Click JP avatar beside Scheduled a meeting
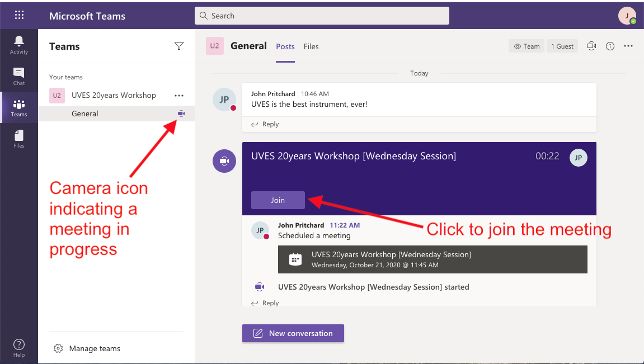Image resolution: width=644 pixels, height=364 pixels. tap(260, 230)
